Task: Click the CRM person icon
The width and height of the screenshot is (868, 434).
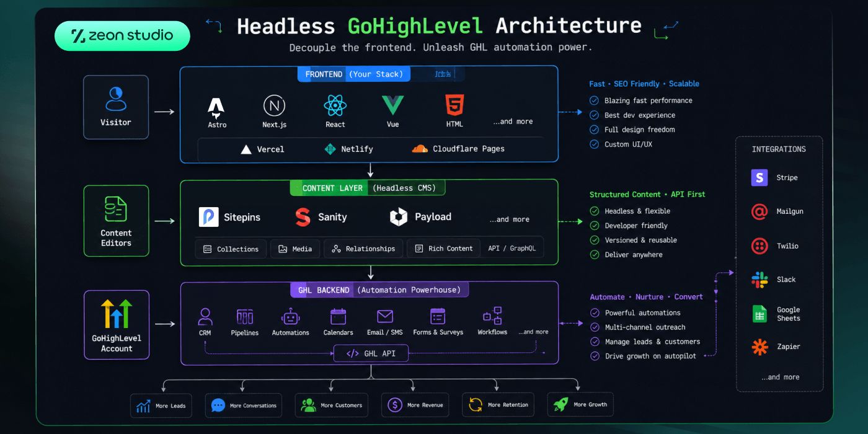Action: (205, 317)
